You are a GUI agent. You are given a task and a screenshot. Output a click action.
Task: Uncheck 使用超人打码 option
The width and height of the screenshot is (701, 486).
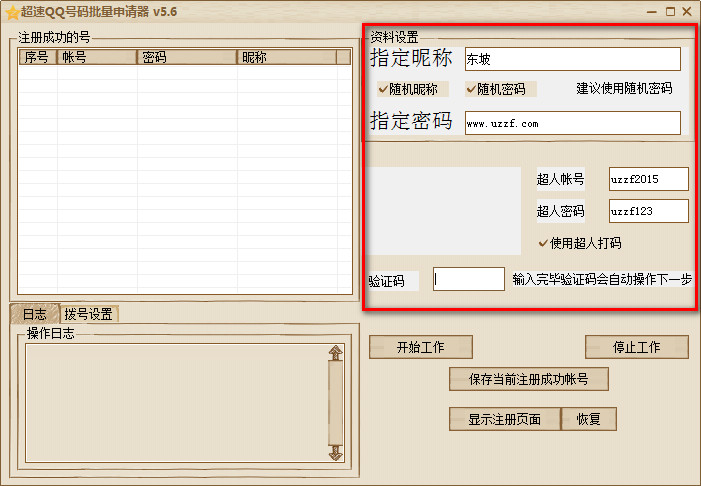pyautogui.click(x=544, y=243)
